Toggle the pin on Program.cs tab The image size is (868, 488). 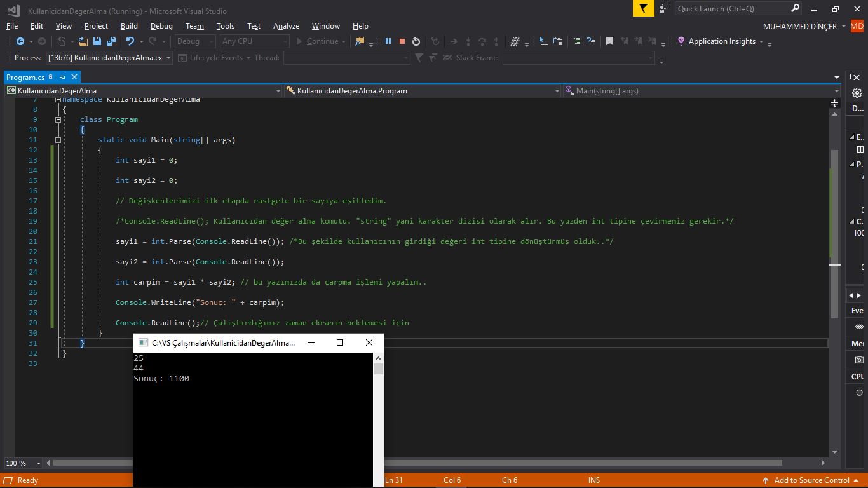coord(62,77)
